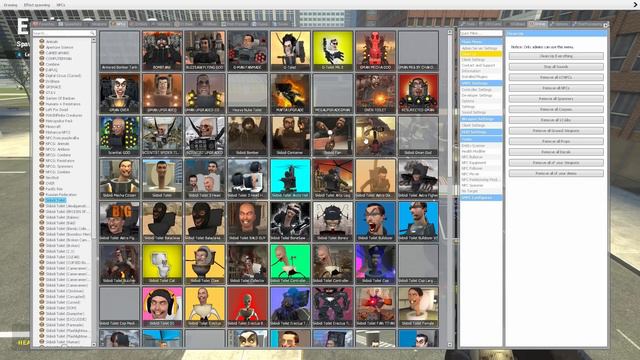Pick the Skibidi Toilet BALD GUY icon
This screenshot has height=360, width=640.
pyautogui.click(x=247, y=221)
